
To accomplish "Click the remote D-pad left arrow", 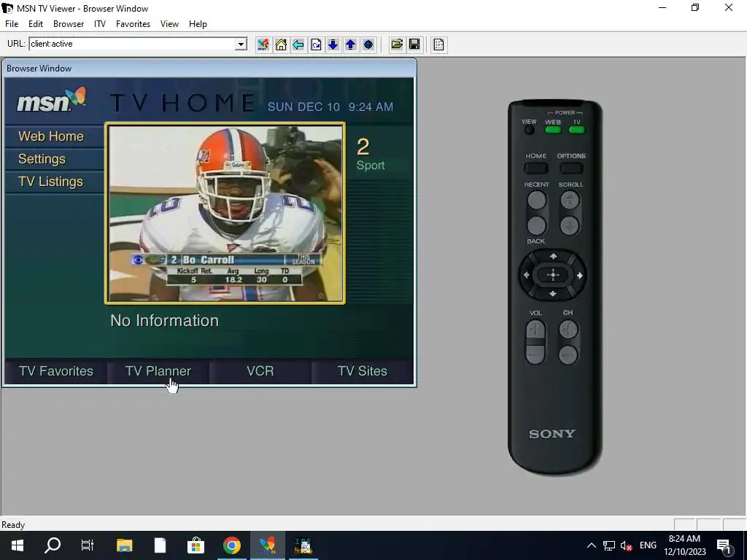I will coord(527,275).
